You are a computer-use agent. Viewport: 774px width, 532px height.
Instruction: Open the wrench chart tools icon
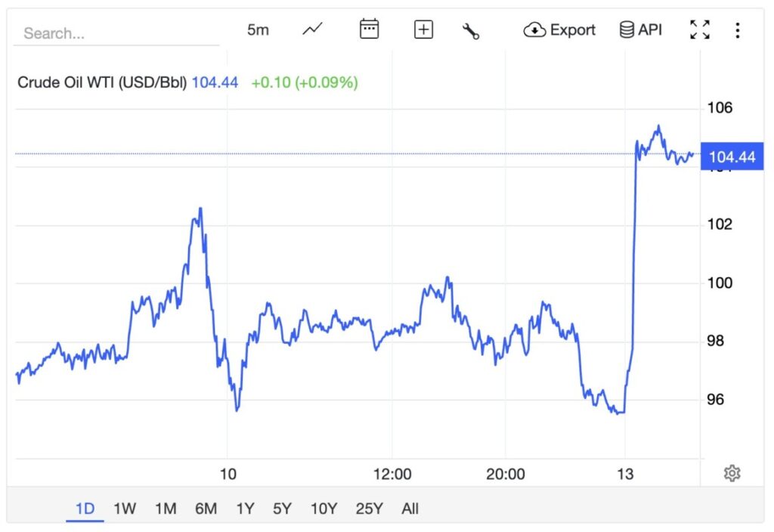[x=471, y=31]
